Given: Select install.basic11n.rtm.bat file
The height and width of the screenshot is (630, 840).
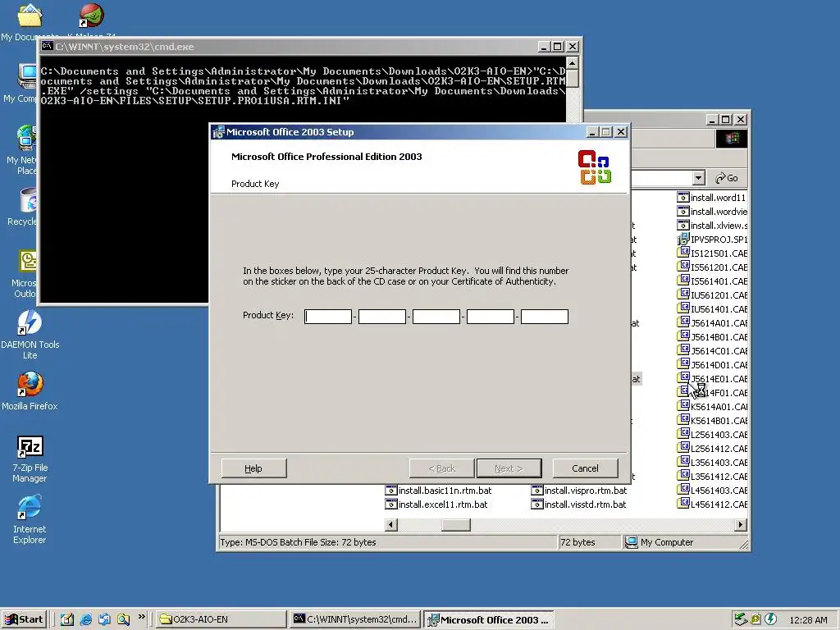Looking at the screenshot, I should coord(438,491).
